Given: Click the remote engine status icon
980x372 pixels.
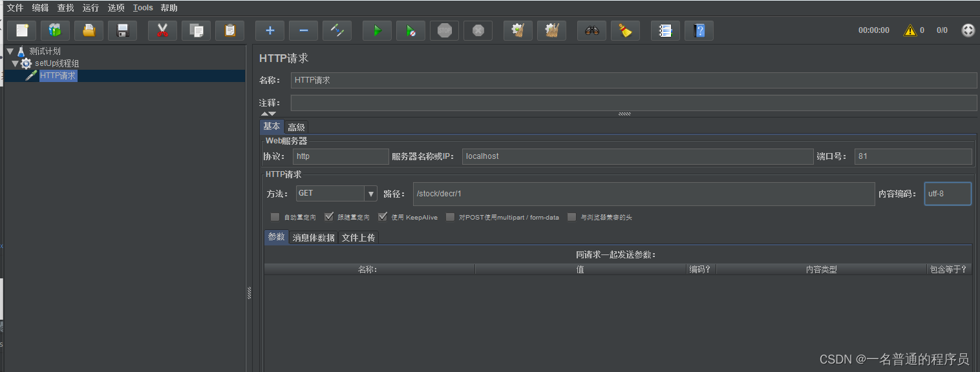Looking at the screenshot, I should coord(968,30).
